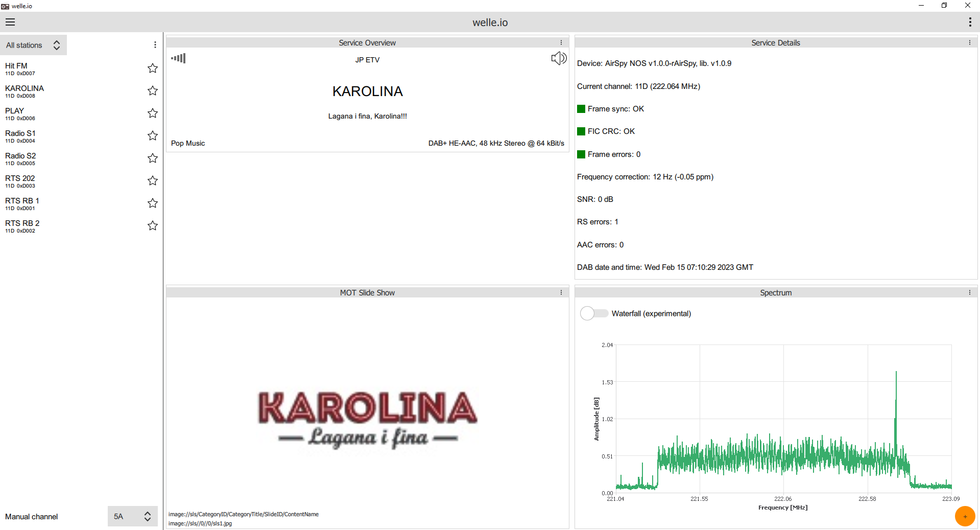Favorite the RTS 202 station

(152, 180)
